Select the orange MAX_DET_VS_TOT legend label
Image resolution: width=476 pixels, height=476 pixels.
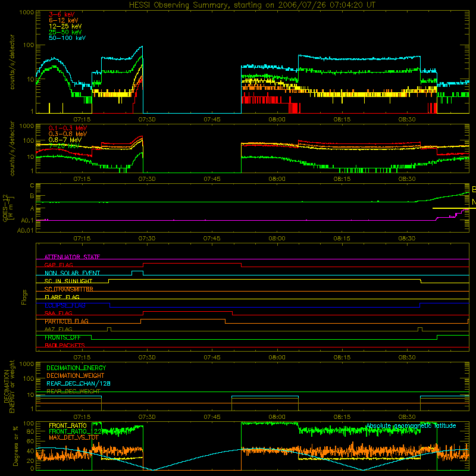(x=74, y=437)
